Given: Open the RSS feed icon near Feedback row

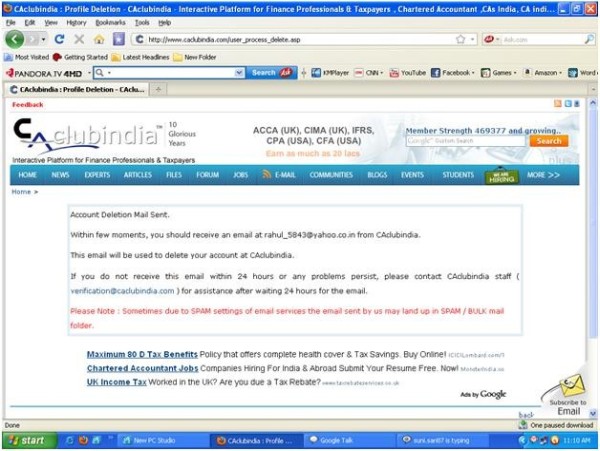Looking at the screenshot, I should click(558, 104).
